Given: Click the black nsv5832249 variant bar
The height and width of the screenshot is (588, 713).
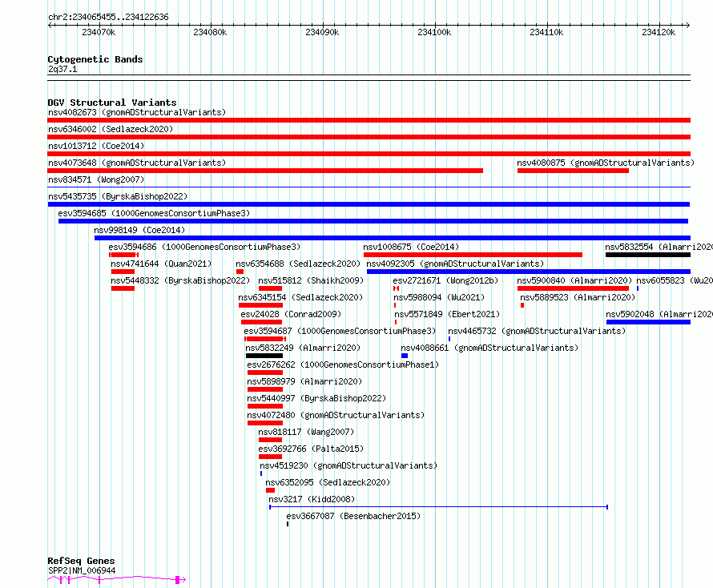Looking at the screenshot, I should 264,356.
